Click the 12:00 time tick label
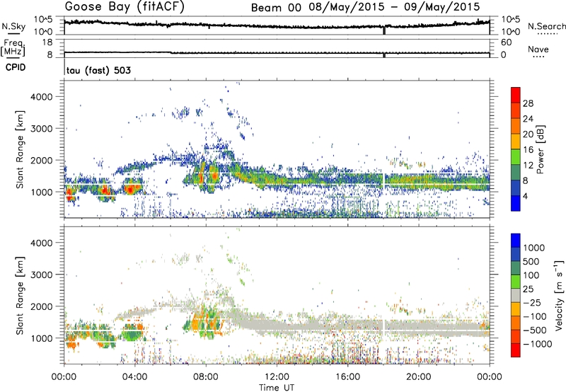The image size is (566, 392). [x=277, y=377]
